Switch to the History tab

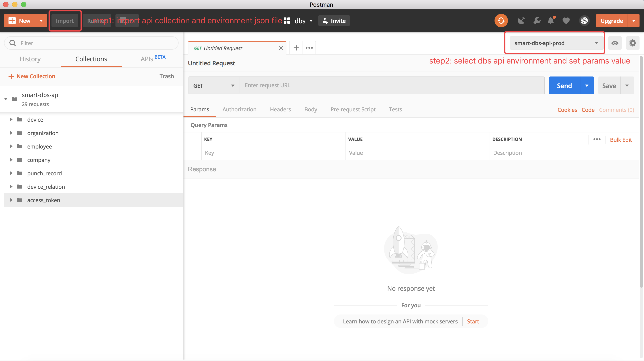point(30,59)
